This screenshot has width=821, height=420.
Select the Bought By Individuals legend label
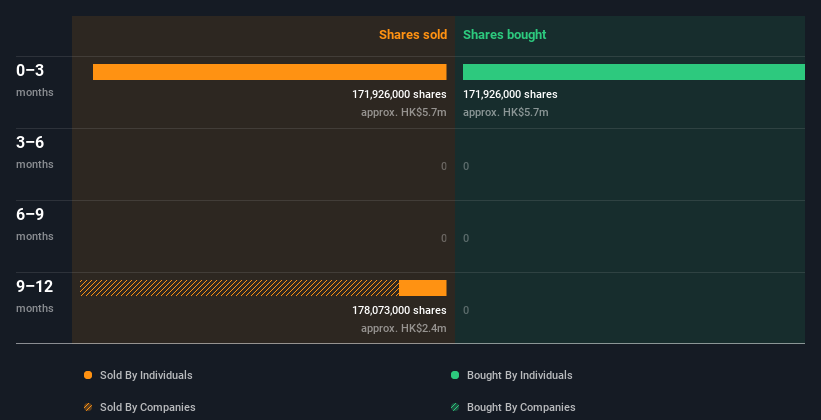[519, 375]
